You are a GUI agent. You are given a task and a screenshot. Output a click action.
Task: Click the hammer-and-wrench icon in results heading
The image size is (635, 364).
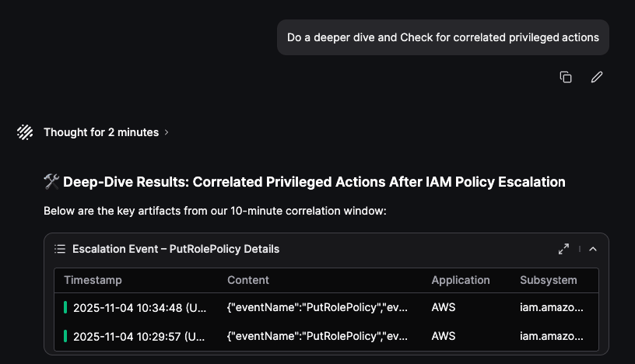click(x=51, y=182)
